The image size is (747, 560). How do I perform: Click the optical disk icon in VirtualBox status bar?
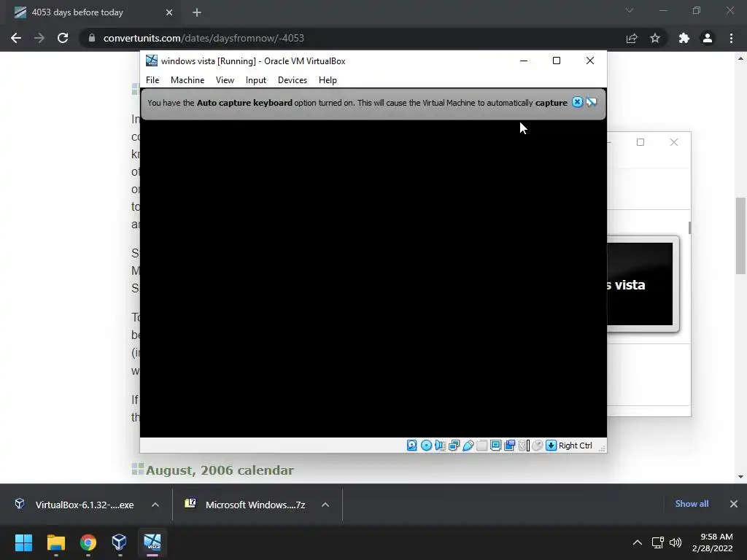click(x=426, y=446)
